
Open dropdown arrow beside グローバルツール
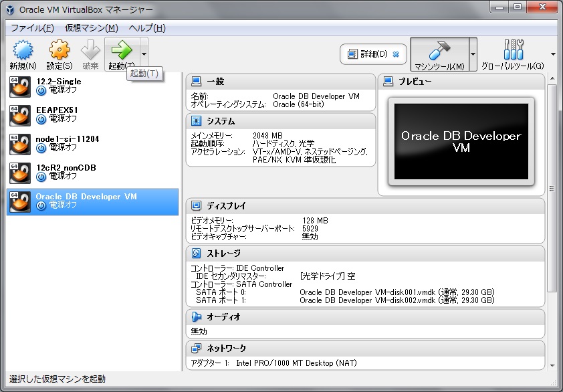pyautogui.click(x=554, y=54)
